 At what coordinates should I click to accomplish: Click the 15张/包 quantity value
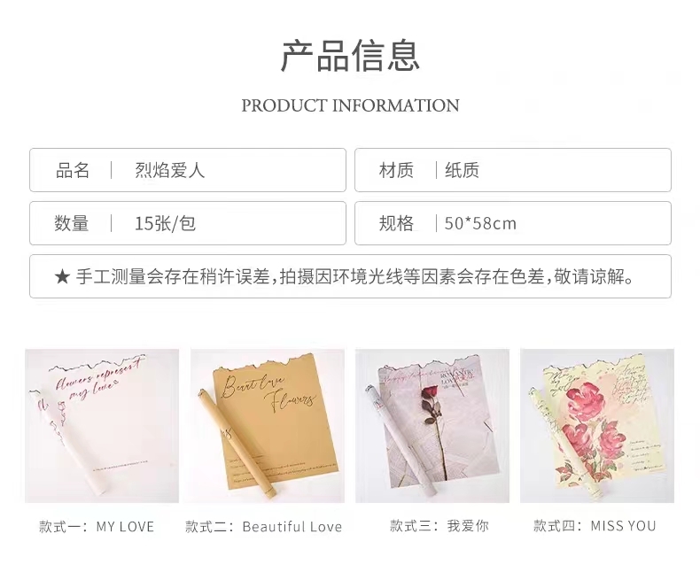click(165, 223)
